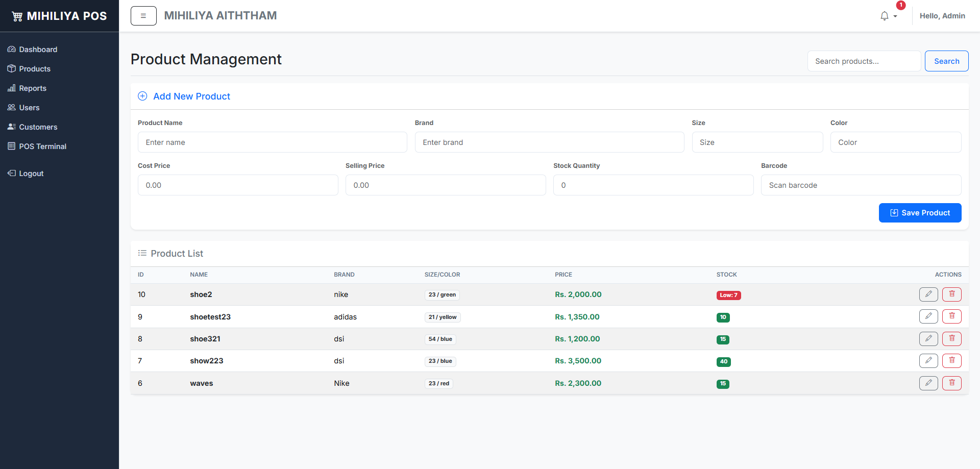Focus the Selling Price input field

(x=446, y=185)
